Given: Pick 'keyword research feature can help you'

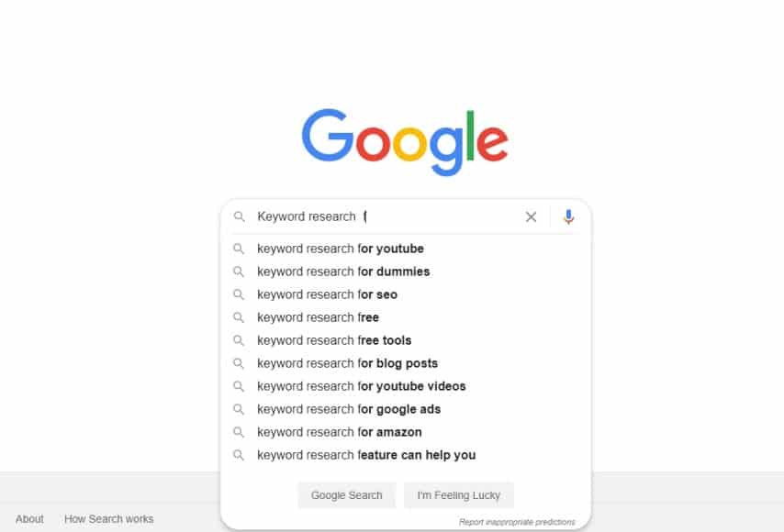Looking at the screenshot, I should 365,455.
